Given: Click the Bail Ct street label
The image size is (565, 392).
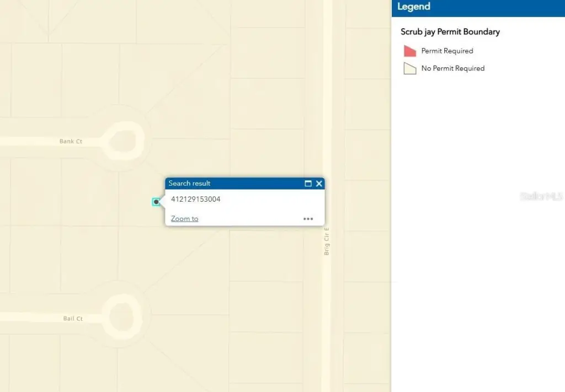Looking at the screenshot, I should (72, 319).
